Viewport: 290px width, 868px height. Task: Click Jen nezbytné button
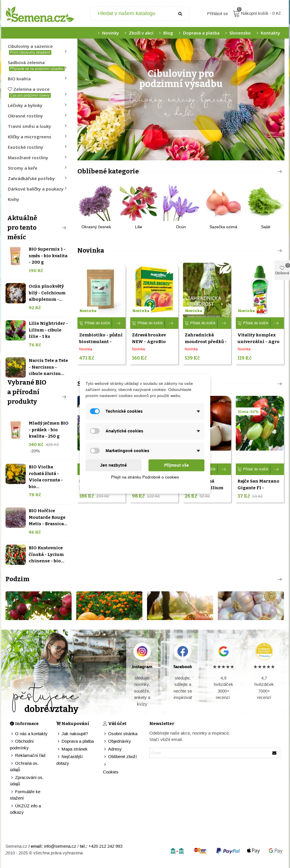[113, 465]
